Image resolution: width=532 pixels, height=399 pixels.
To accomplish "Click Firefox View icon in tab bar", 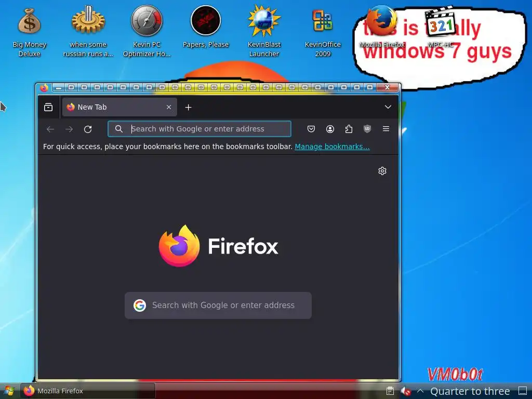I will (48, 107).
